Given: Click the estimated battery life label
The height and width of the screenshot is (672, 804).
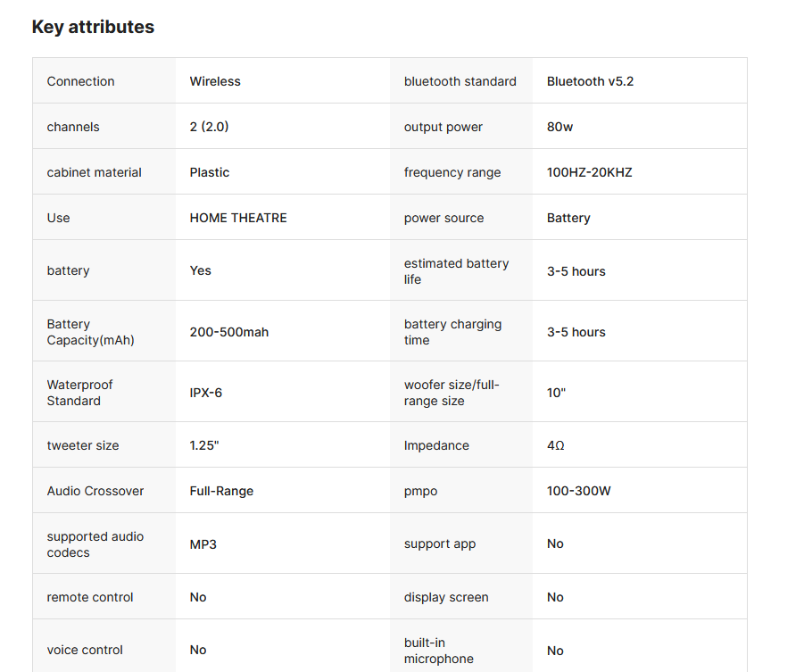Looking at the screenshot, I should click(456, 271).
